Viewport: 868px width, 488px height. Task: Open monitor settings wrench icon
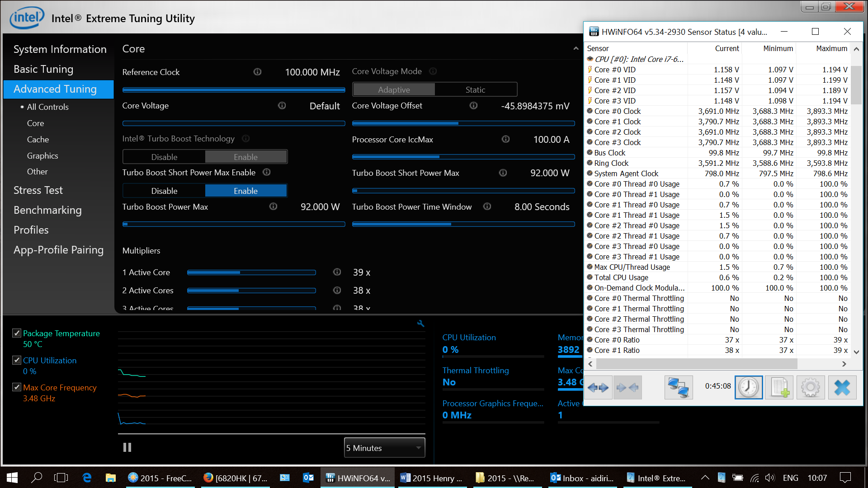tap(421, 324)
